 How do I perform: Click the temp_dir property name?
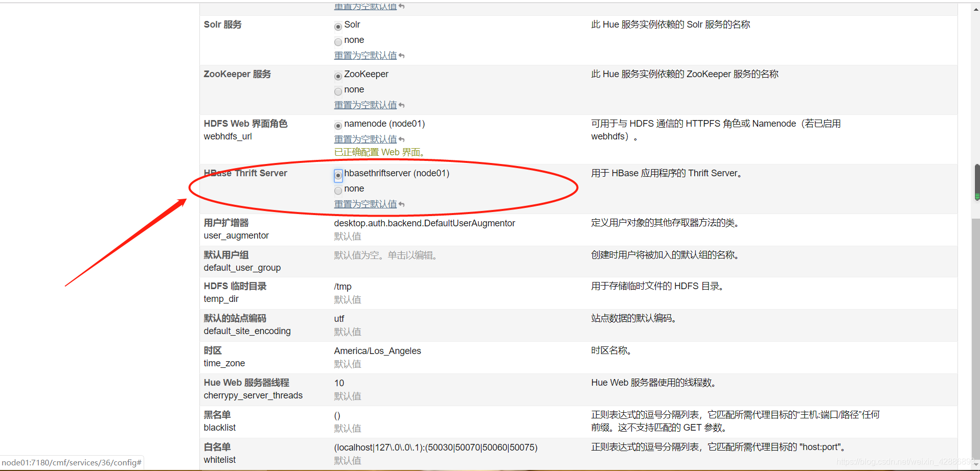(x=221, y=299)
